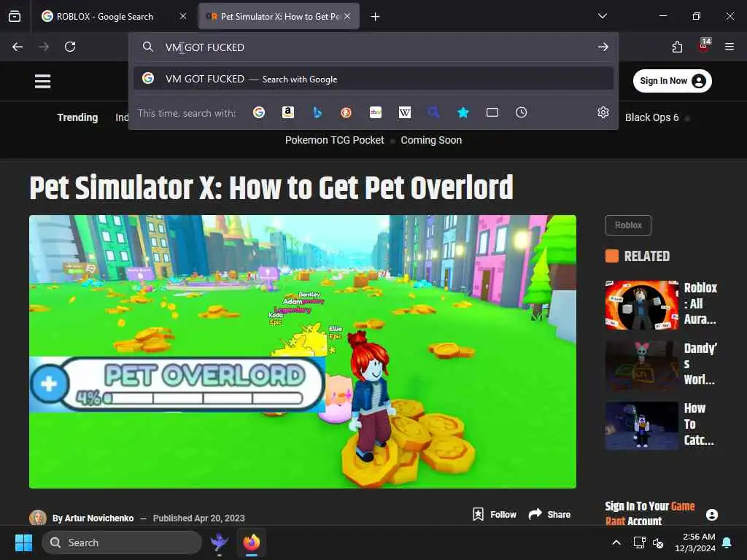The image size is (747, 560).
Task: Open the network status tray icon
Action: 639,542
